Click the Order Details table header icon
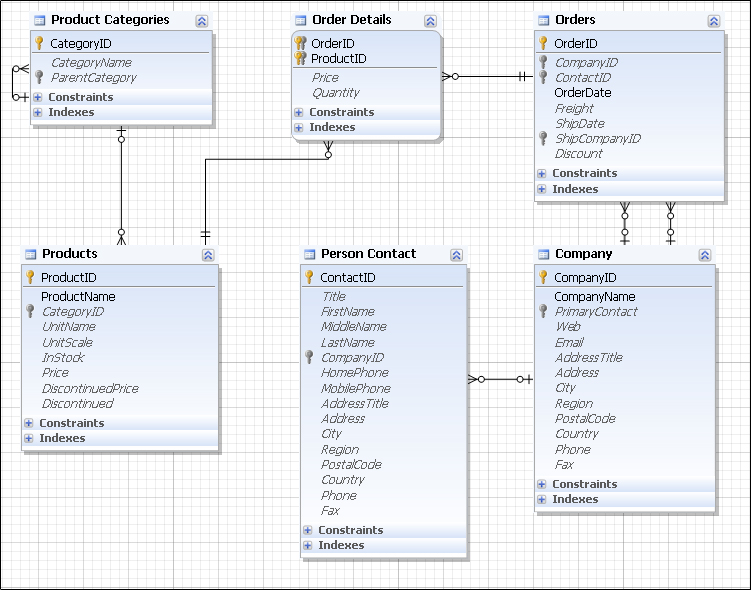Viewport: 751px width, 590px height. [x=300, y=20]
